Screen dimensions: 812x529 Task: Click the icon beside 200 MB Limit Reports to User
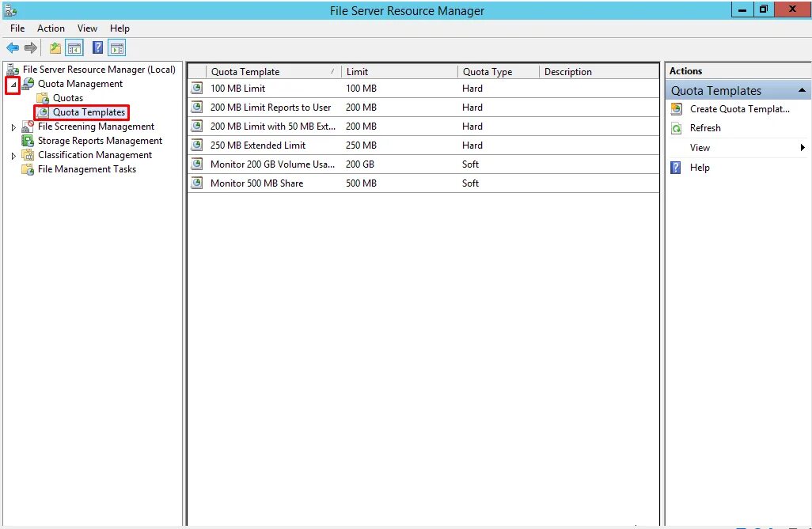pos(197,108)
